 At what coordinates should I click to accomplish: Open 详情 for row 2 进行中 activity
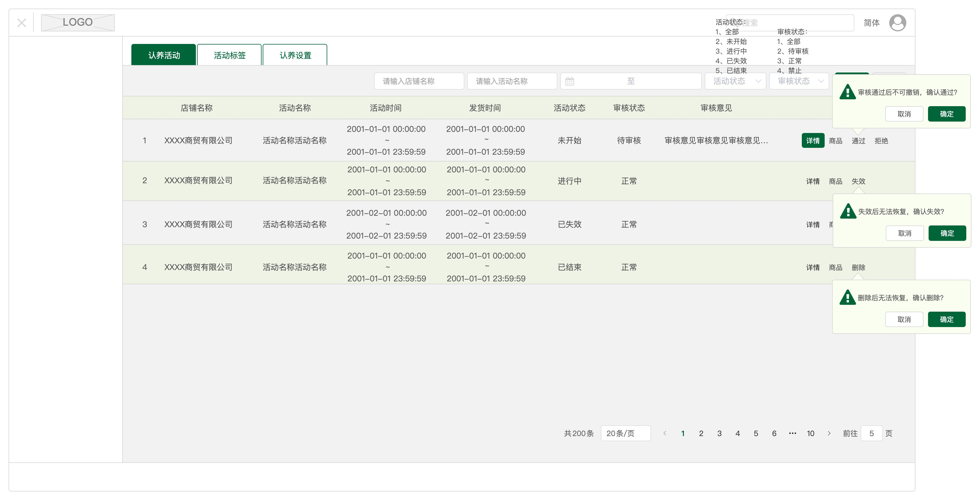[813, 182]
